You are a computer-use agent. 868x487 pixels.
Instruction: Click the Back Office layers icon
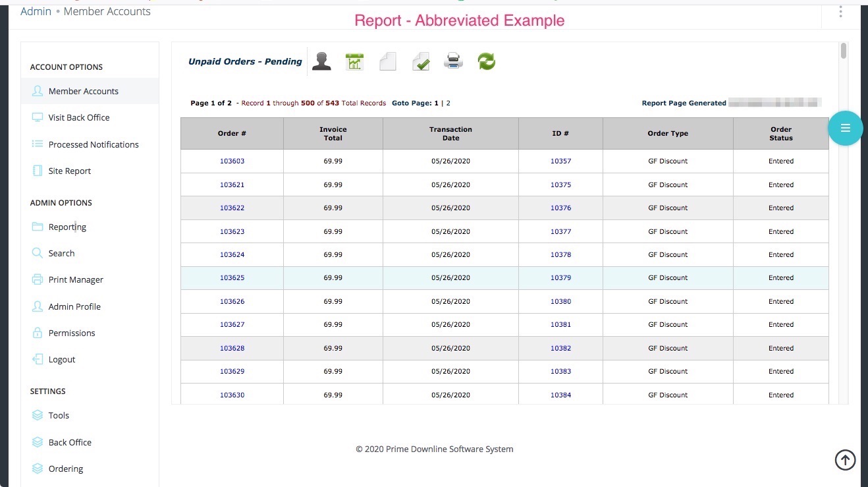click(38, 442)
